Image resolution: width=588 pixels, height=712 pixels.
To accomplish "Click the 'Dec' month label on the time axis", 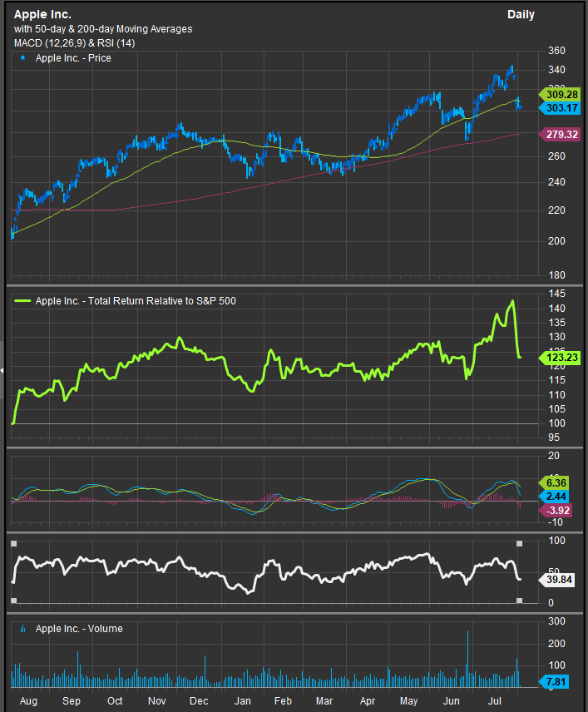I will click(199, 701).
